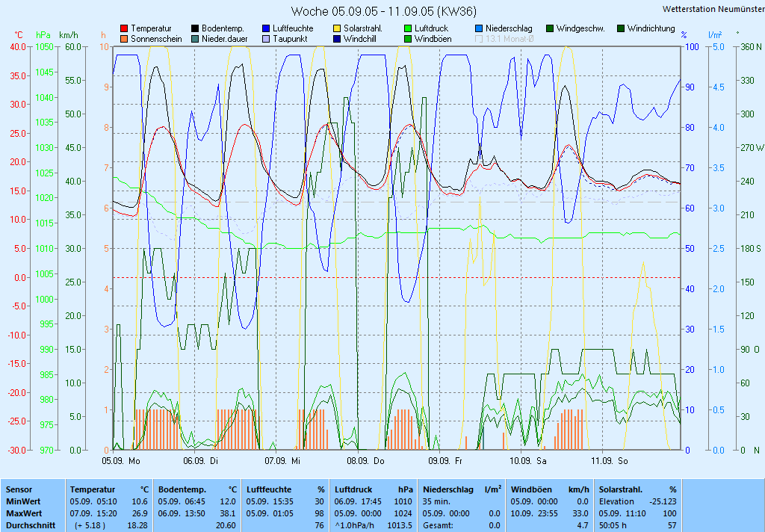Select the green Luftdruck legend swatch
The image size is (765, 532).
tap(408, 29)
